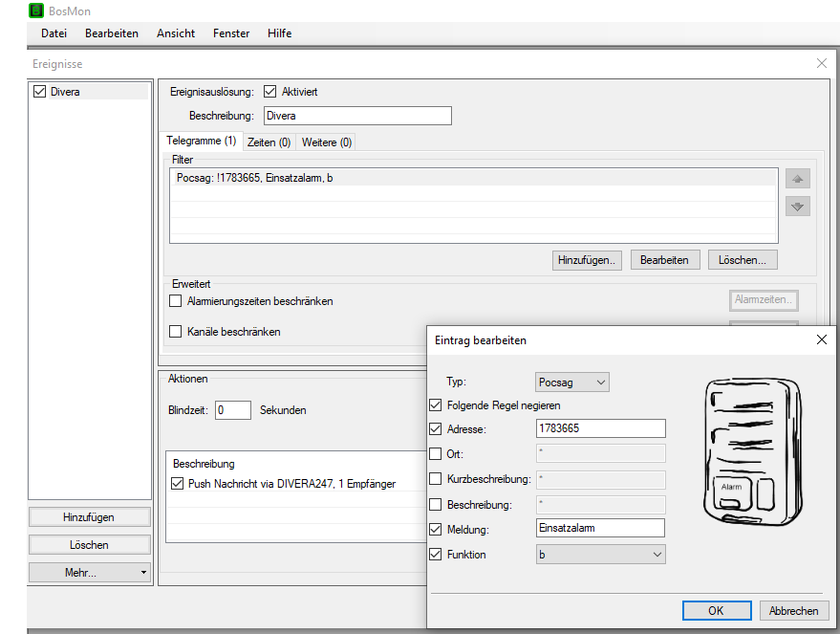Click the pager illustration image
This screenshot has height=634, width=840.
752,451
